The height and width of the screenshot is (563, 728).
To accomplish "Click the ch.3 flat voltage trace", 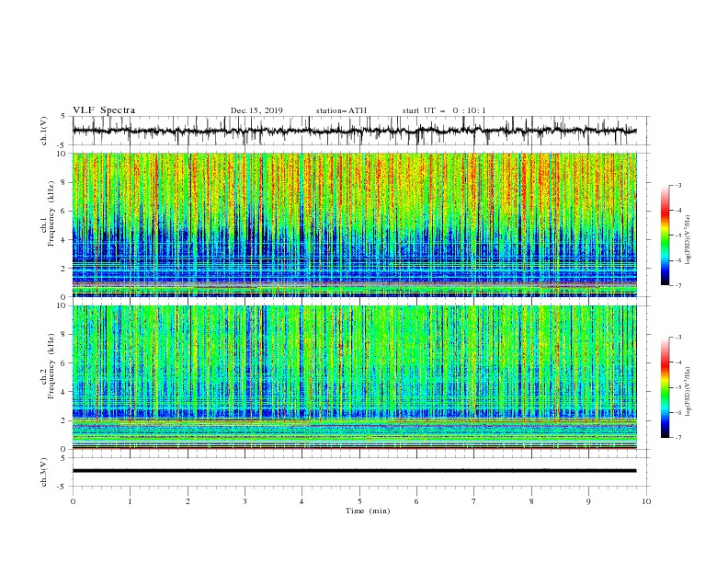I will [x=355, y=471].
